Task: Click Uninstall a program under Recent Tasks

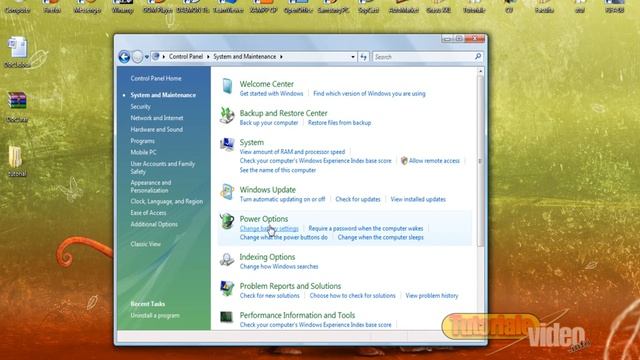Action: pos(155,316)
